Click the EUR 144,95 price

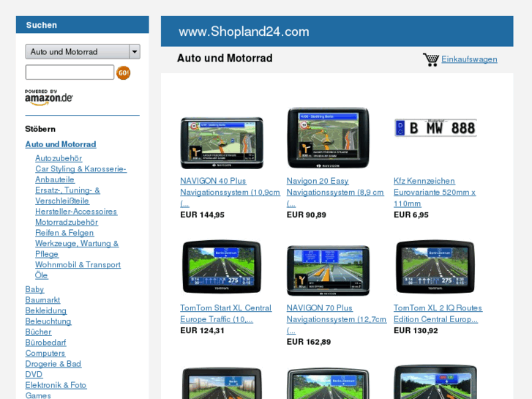tap(202, 215)
